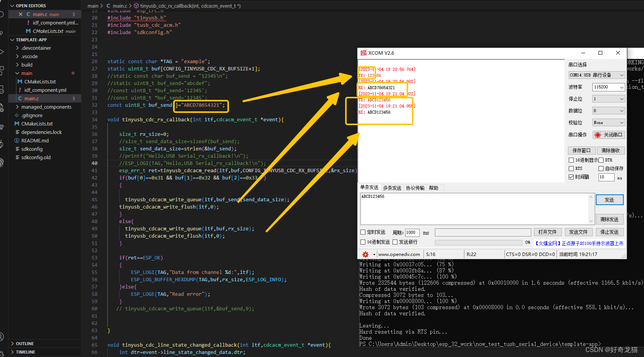Click the .gitignore file icon

[x=17, y=115]
